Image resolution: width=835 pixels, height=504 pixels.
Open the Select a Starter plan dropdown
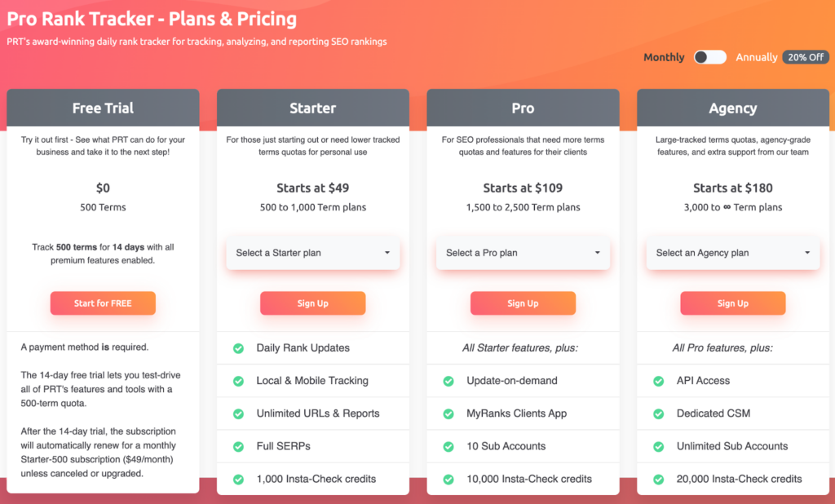313,253
